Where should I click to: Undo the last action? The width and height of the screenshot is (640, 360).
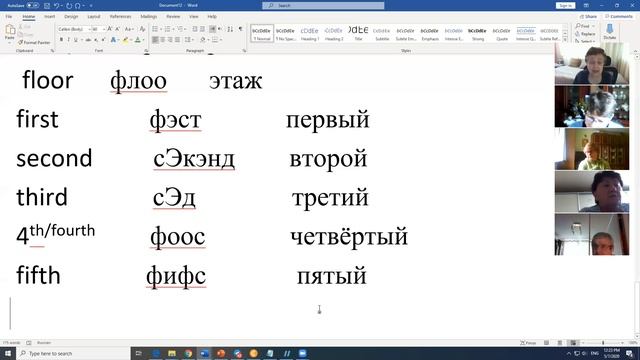[56, 6]
